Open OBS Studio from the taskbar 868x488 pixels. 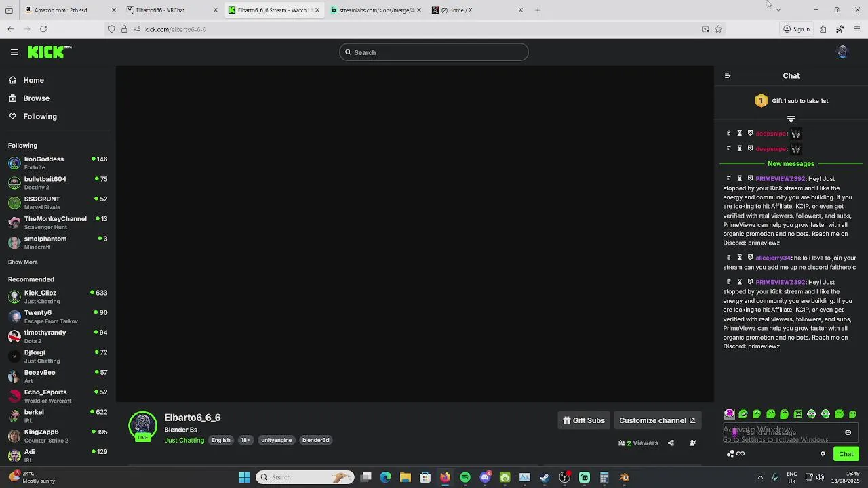[x=565, y=477]
